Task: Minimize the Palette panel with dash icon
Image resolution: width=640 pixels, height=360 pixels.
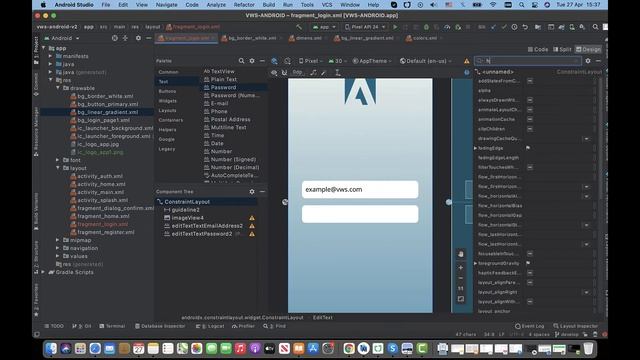Action: (262, 61)
